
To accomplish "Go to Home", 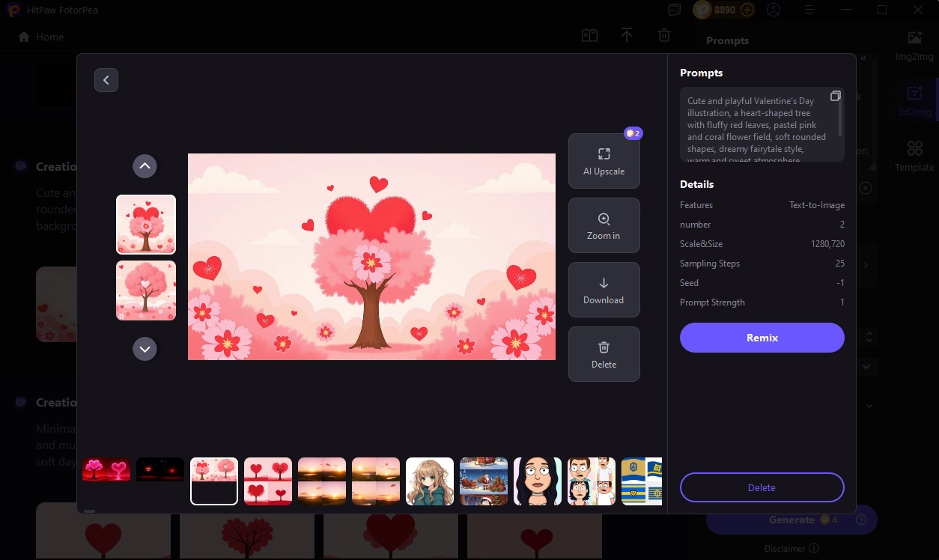I will (x=40, y=36).
